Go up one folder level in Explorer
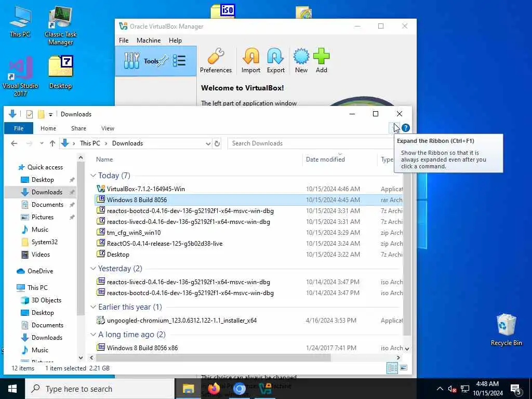The image size is (532, 399). [52, 143]
